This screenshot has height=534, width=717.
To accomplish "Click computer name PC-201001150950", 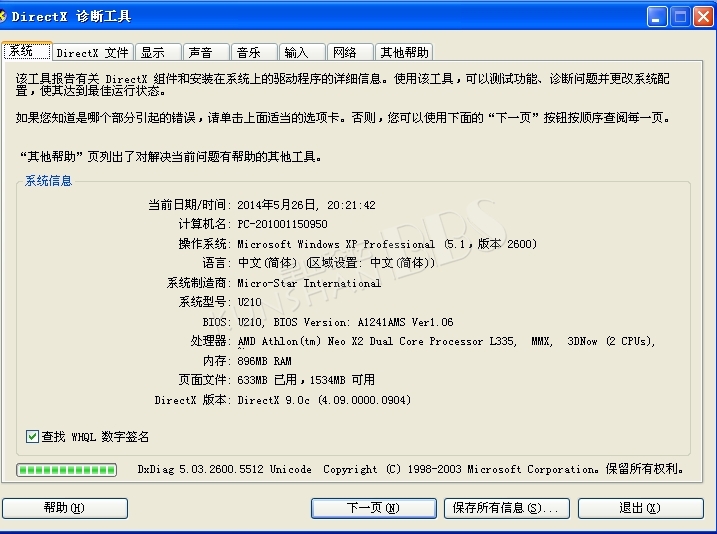I will (282, 224).
